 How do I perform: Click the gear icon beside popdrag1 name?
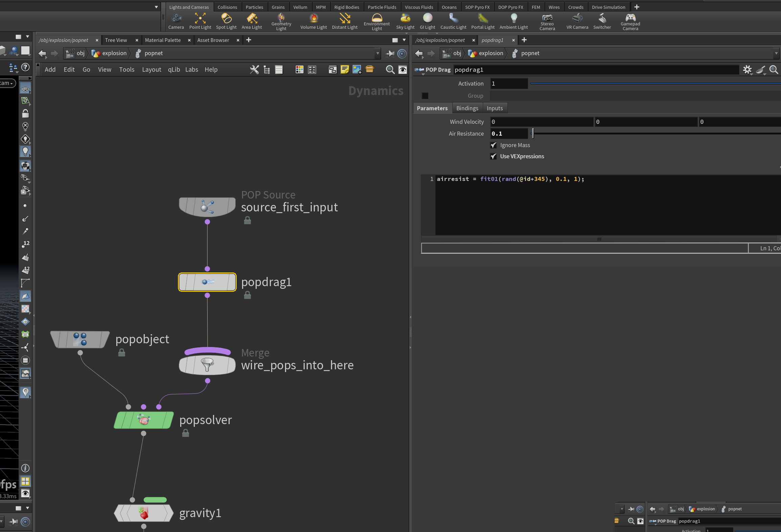747,70
